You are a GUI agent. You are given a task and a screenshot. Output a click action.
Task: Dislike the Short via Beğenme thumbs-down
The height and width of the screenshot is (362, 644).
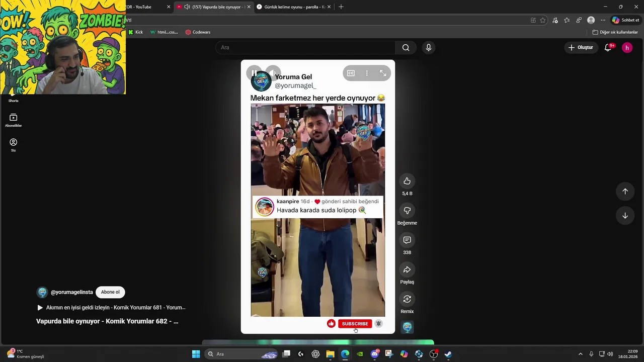point(407,211)
